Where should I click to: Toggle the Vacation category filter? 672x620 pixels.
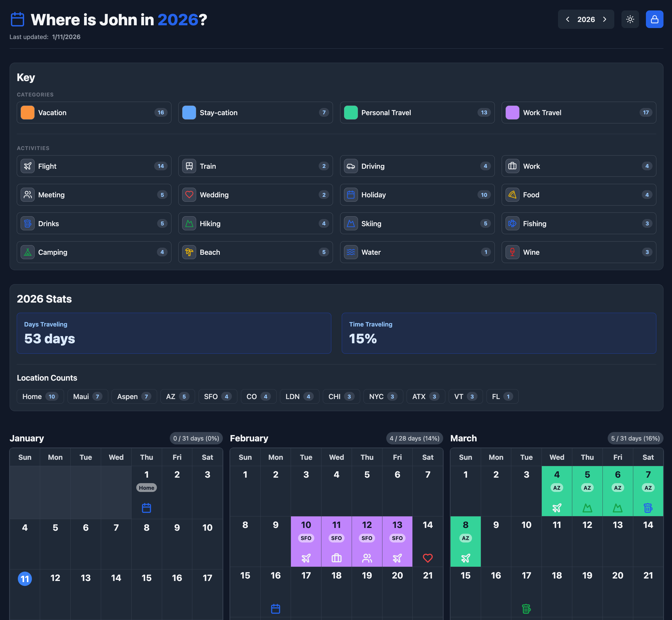(x=94, y=112)
